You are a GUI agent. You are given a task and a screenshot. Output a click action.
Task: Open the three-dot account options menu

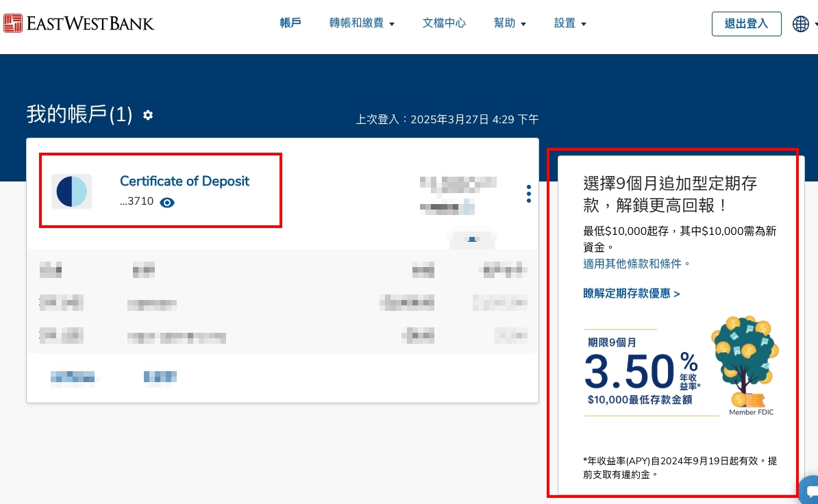pyautogui.click(x=528, y=194)
